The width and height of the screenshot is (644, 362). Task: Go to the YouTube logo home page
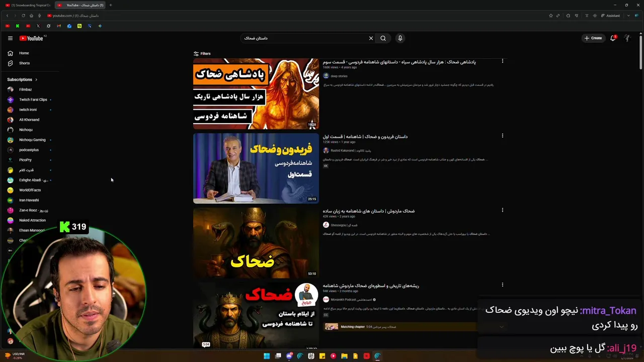(31, 38)
